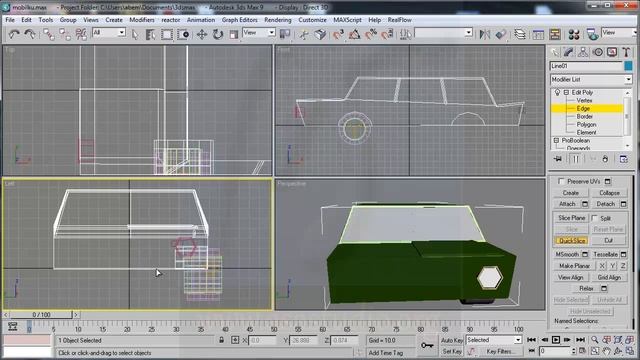Click the Use Pivot Point Center icon
This screenshot has height=360, width=640.
(284, 35)
